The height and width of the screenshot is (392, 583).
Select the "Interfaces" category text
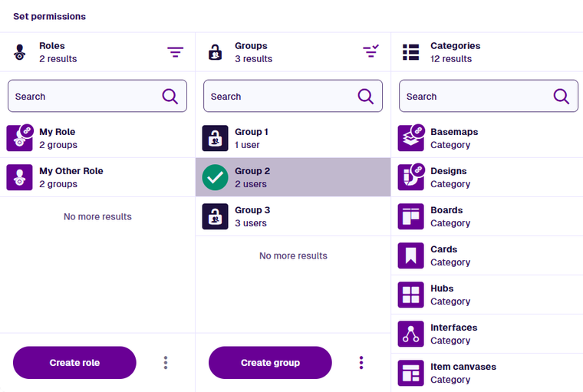click(x=453, y=328)
